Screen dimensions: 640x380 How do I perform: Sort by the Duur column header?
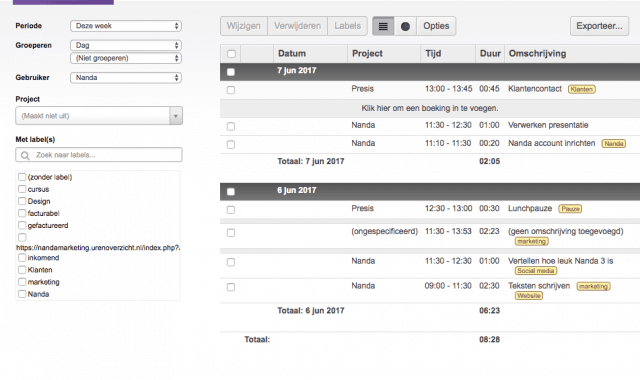pos(490,53)
